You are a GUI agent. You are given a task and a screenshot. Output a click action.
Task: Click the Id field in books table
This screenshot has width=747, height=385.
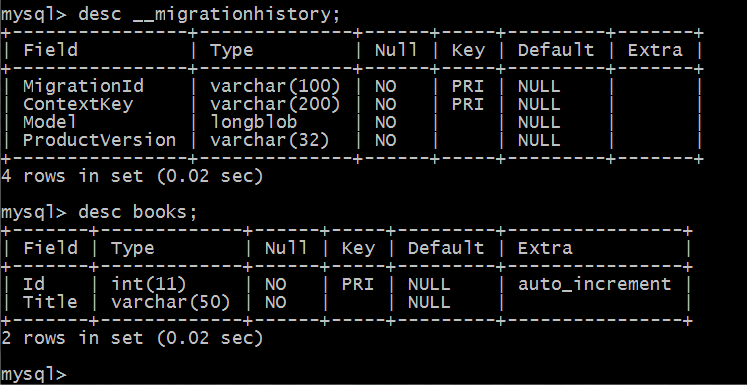pyautogui.click(x=34, y=284)
